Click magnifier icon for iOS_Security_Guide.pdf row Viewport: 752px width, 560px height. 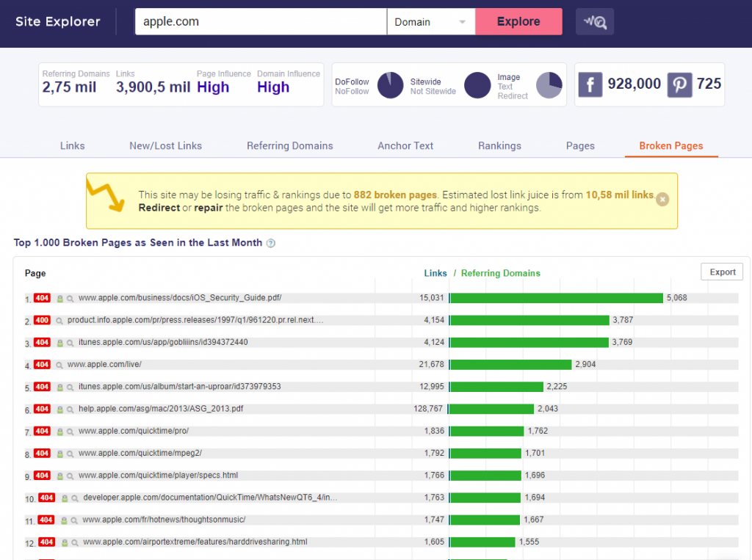(x=70, y=299)
